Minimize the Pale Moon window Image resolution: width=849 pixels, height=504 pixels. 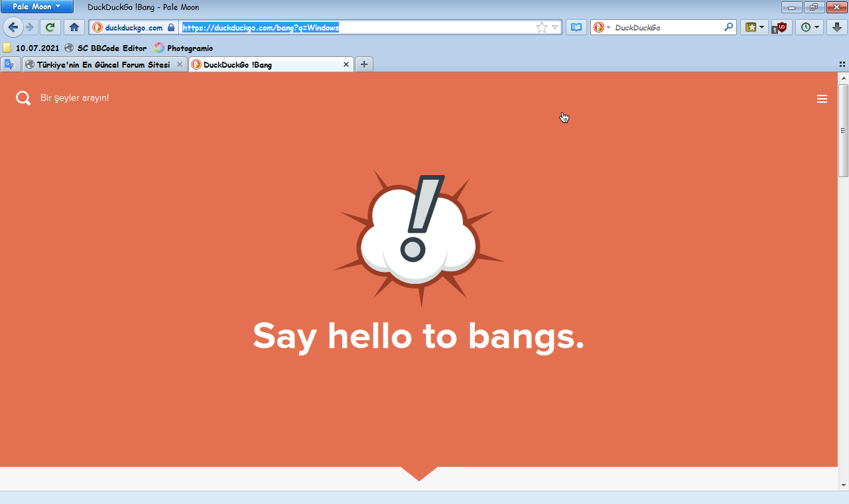tap(791, 7)
